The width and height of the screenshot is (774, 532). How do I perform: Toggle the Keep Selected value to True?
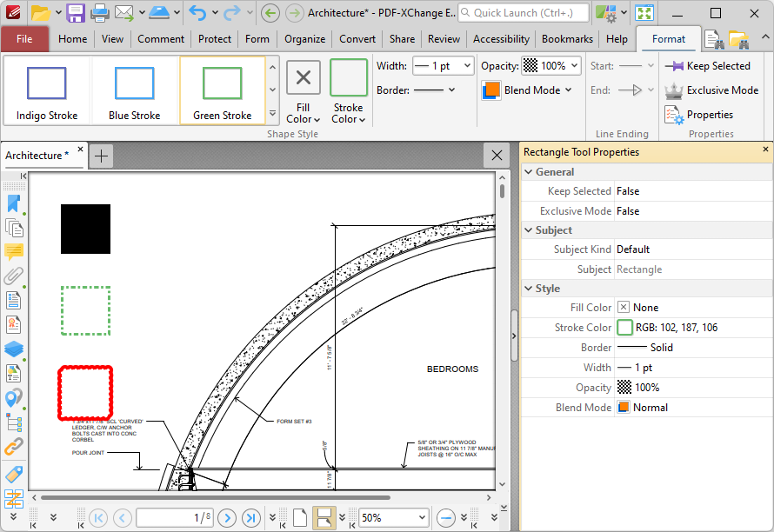[x=632, y=190]
